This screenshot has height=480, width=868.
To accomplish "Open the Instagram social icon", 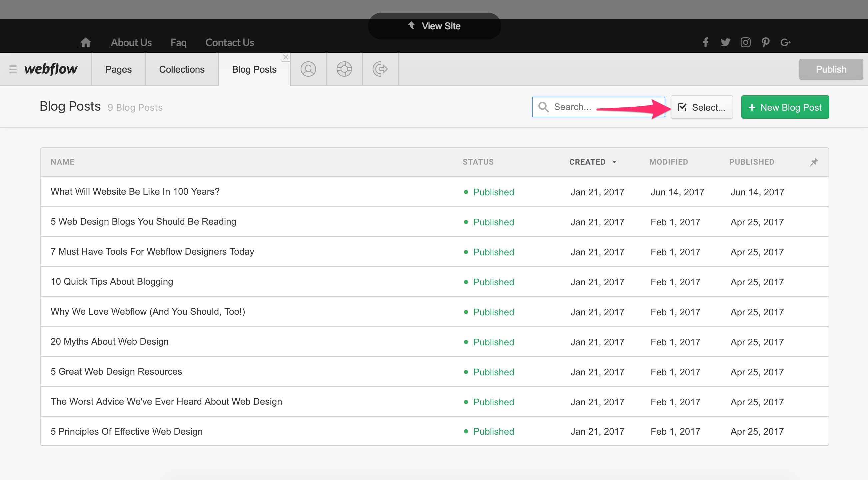I will coord(745,42).
